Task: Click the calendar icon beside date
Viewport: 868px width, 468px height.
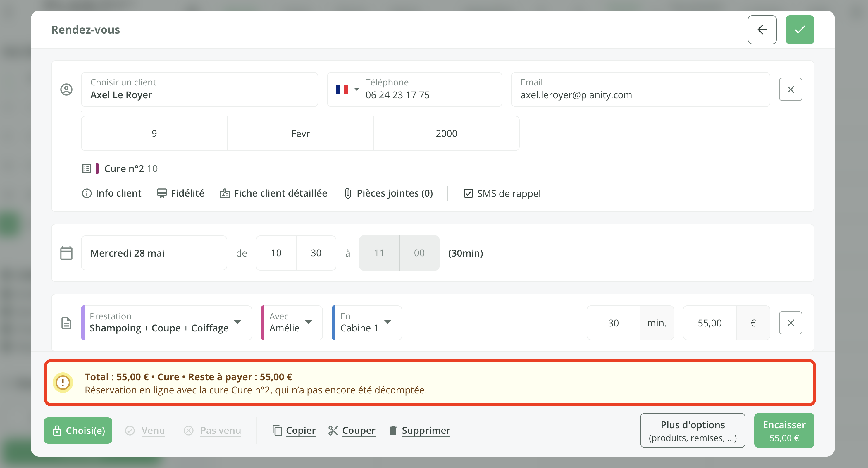Action: [x=66, y=253]
